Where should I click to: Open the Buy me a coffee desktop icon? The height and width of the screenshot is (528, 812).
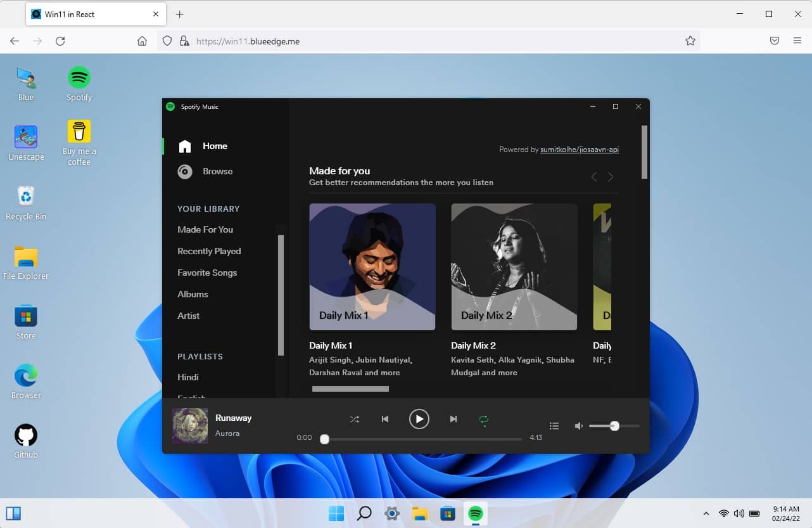point(79,143)
